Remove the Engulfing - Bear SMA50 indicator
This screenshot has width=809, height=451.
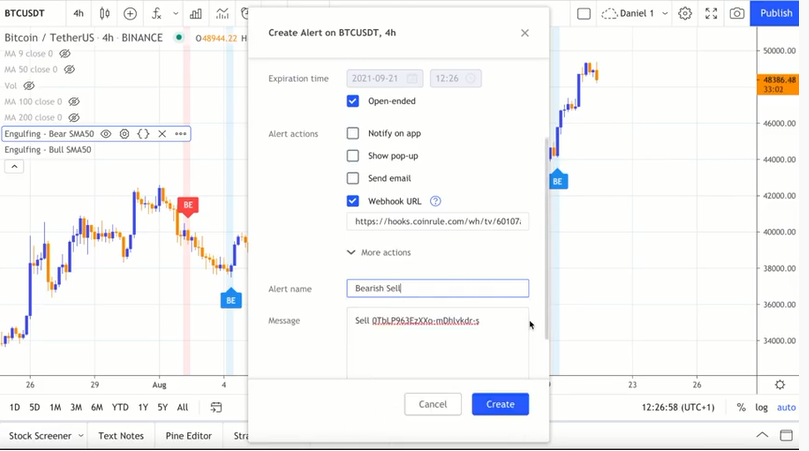[x=162, y=134]
